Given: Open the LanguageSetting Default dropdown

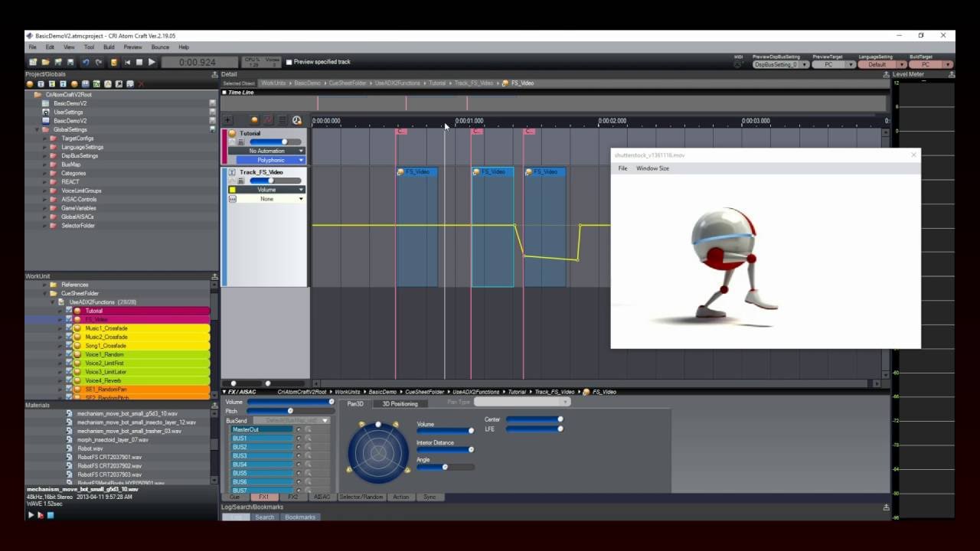Looking at the screenshot, I should (x=882, y=65).
